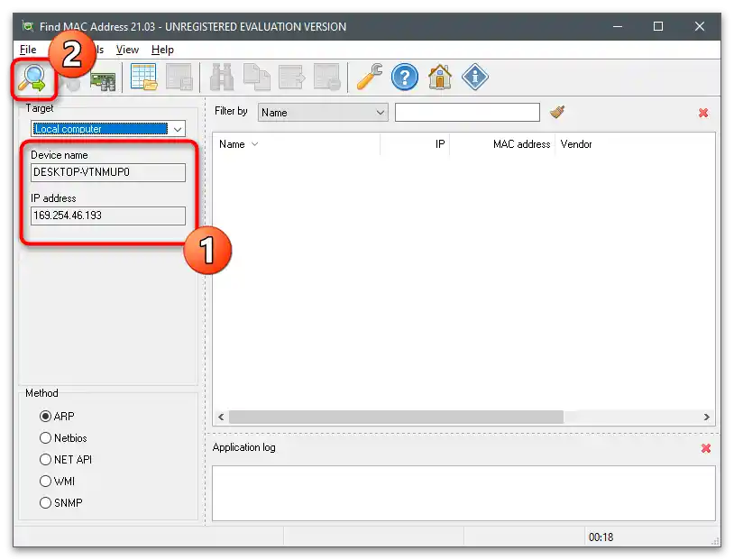This screenshot has width=734, height=560.
Task: Select the NET API method radio button
Action: (x=45, y=459)
